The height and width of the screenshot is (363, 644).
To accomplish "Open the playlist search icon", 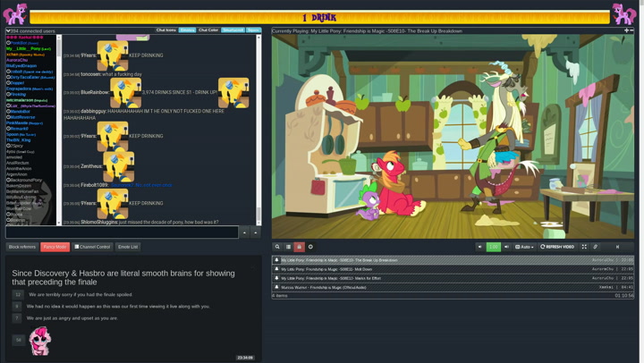I will pyautogui.click(x=277, y=247).
